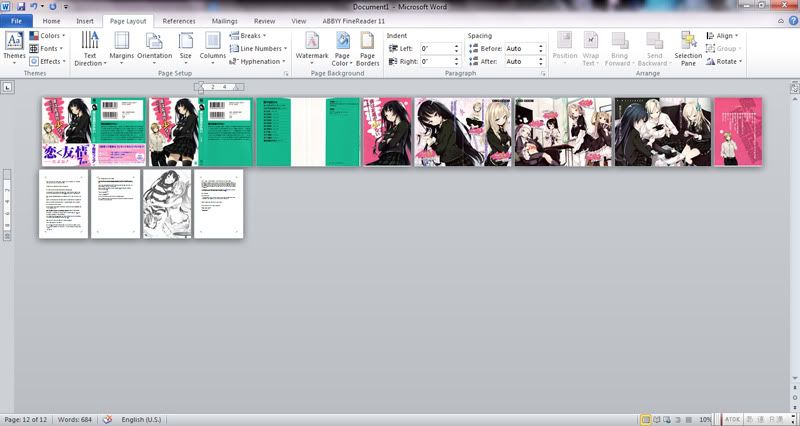Expand the theme Colors dropdown
Viewport: 800px width, 426px height.
[x=47, y=36]
